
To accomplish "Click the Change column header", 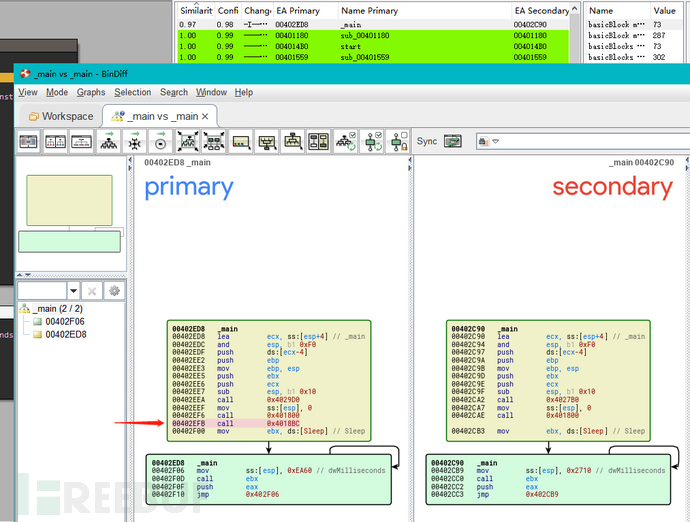I will (257, 11).
